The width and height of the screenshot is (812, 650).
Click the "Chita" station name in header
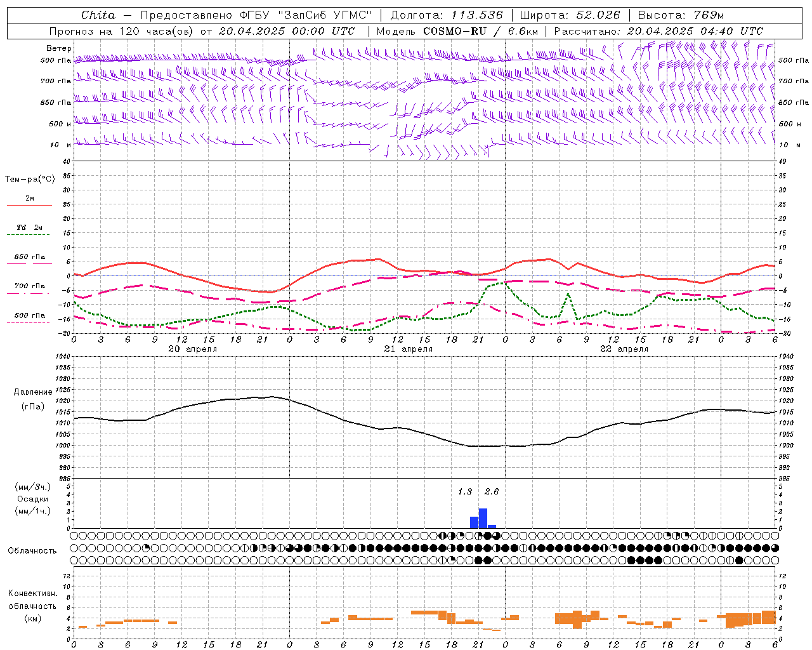coord(98,15)
